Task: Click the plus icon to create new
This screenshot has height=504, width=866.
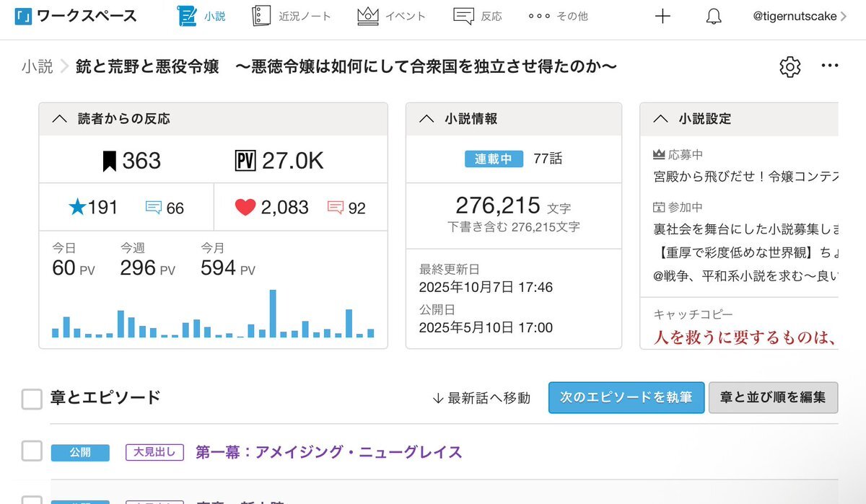Action: 662,17
